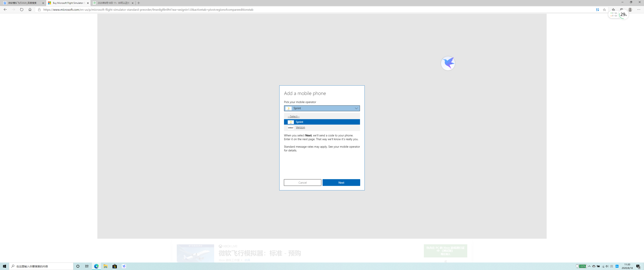Open the page translate option

pos(597,10)
